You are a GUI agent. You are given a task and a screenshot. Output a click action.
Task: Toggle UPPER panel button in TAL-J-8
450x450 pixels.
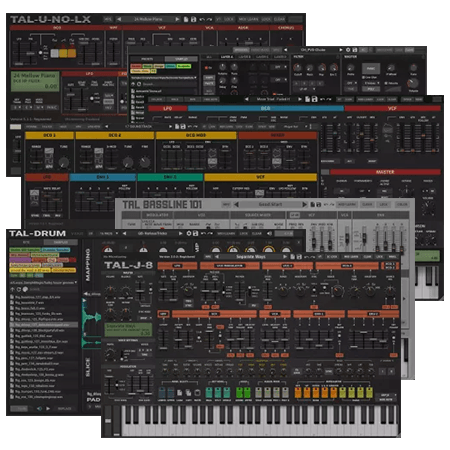[171, 392]
